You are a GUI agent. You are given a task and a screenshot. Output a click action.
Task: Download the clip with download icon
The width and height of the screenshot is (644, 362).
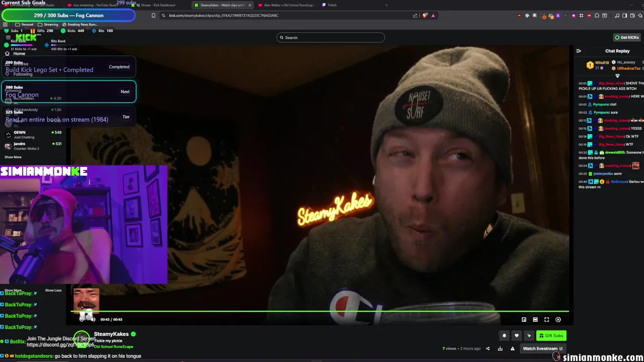(x=500, y=348)
